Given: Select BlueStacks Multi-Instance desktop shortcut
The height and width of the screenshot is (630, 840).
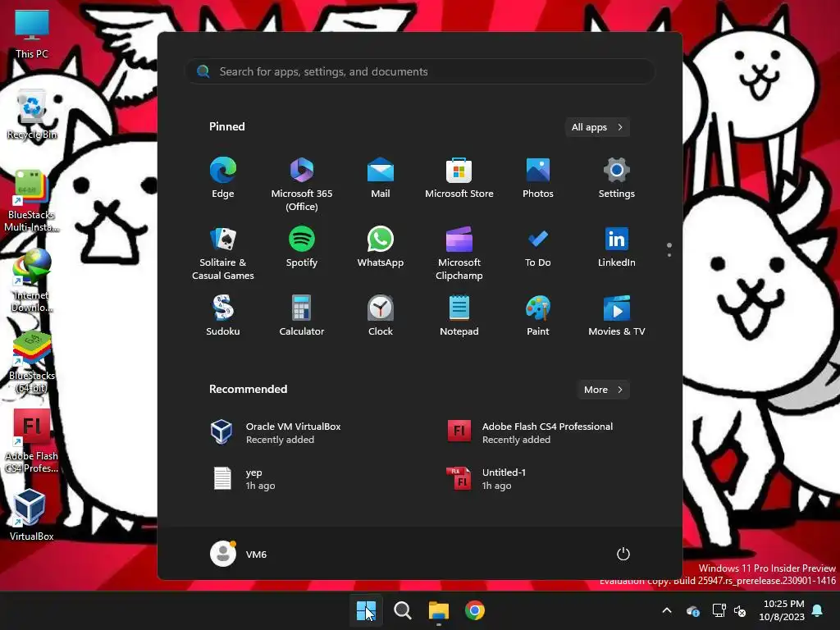Looking at the screenshot, I should (x=32, y=200).
